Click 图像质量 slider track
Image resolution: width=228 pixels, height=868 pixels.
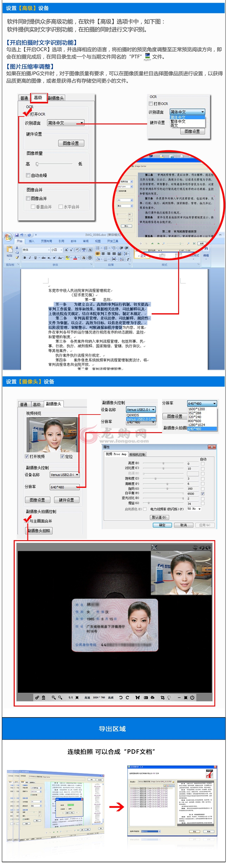(x=54, y=164)
